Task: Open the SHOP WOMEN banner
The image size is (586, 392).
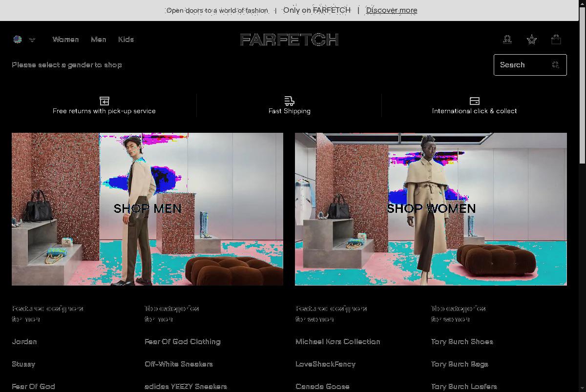Action: tap(431, 209)
